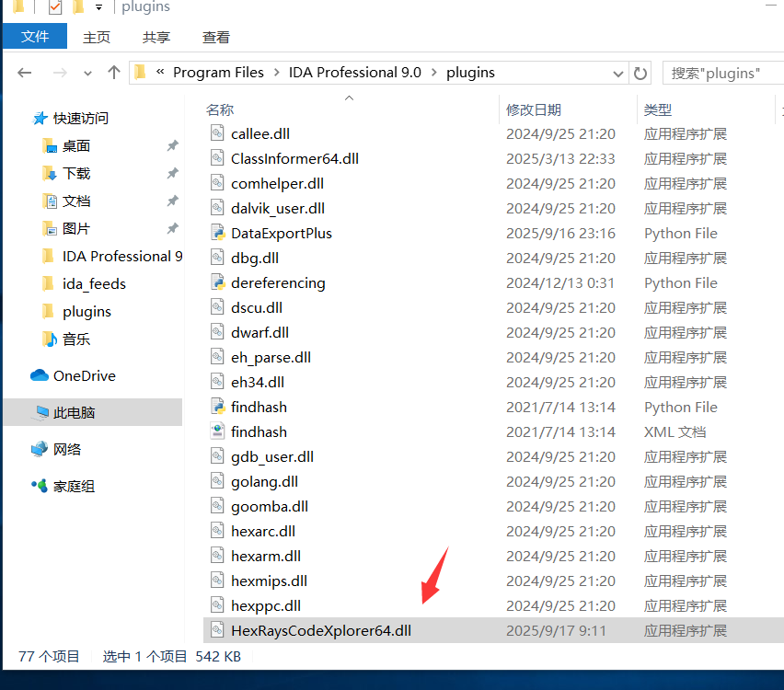Sort files by 修改日期 column header

pos(534,109)
